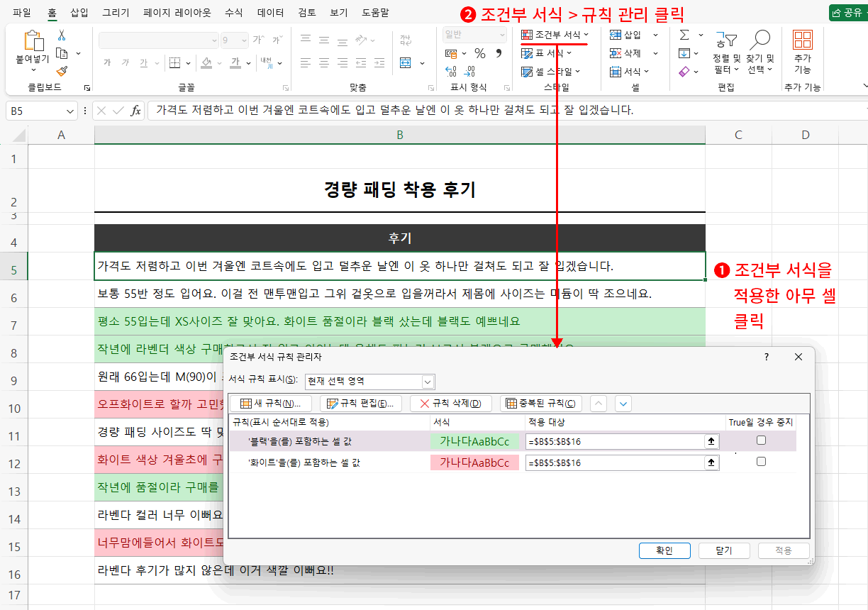868x610 pixels.
Task: Switch to the Formulas (수식) tab
Action: [233, 12]
